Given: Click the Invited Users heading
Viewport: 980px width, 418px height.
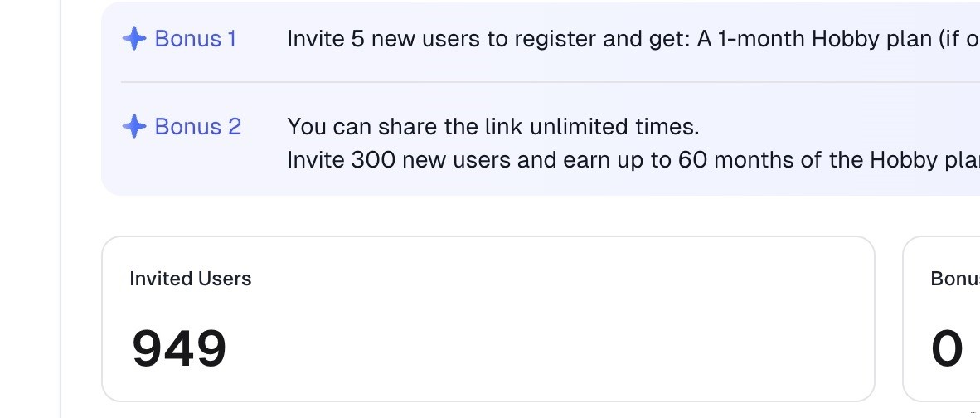Looking at the screenshot, I should (191, 279).
